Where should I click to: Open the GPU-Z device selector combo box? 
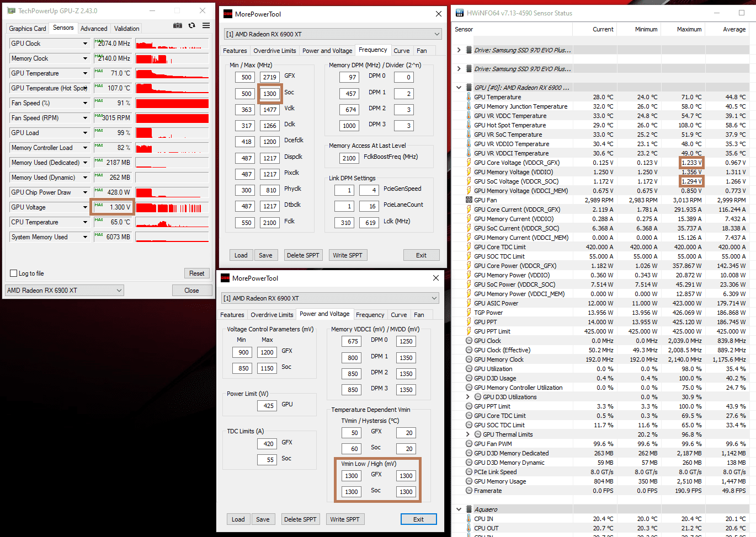[x=65, y=291]
